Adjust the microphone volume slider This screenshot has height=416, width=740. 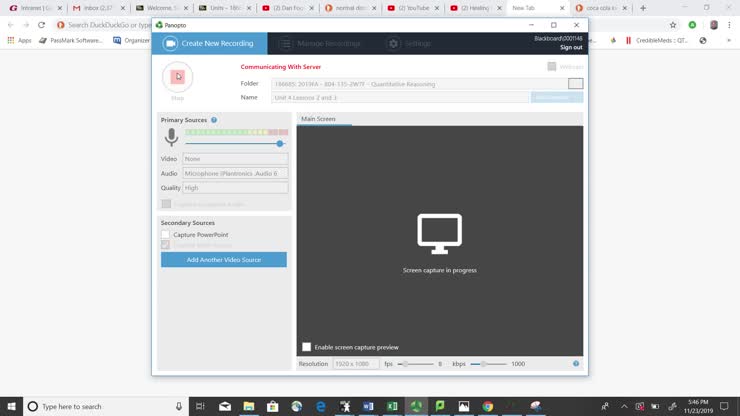pos(280,144)
